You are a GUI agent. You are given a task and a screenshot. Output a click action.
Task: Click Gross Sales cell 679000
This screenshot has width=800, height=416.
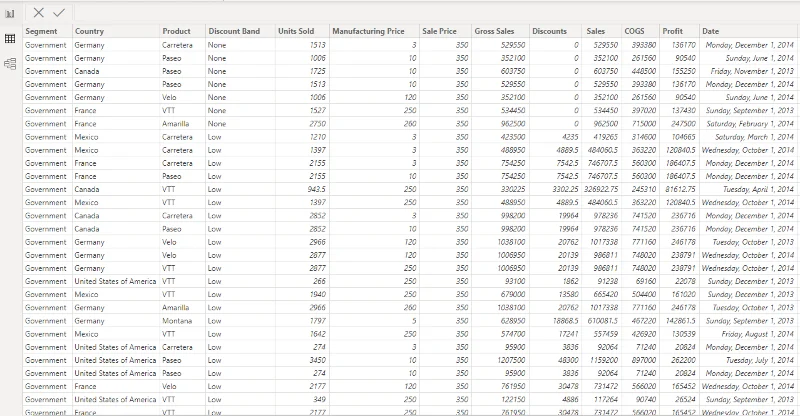pyautogui.click(x=513, y=295)
